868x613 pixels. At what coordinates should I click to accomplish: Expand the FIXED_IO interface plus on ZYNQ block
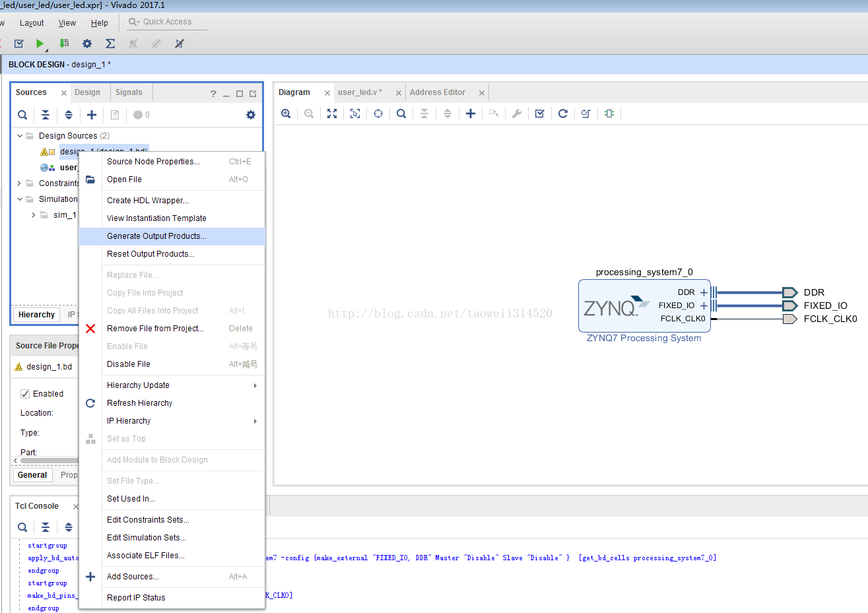704,306
